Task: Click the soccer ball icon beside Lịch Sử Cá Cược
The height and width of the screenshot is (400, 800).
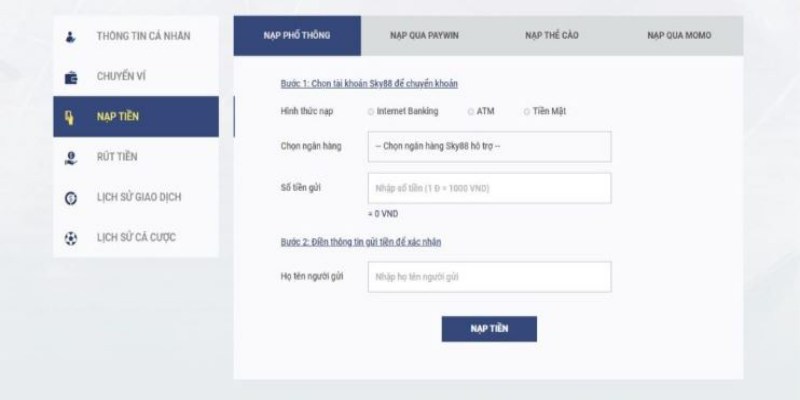Action: [x=71, y=238]
